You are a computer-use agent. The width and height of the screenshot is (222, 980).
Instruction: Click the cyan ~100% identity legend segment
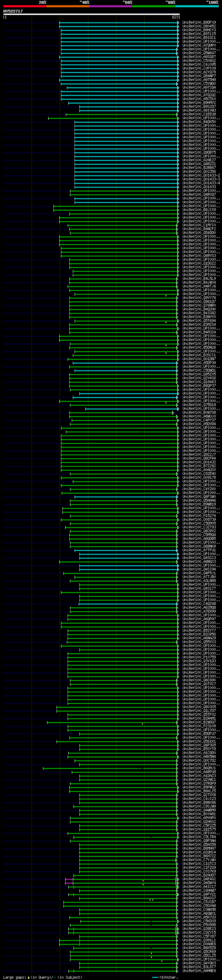197,6
